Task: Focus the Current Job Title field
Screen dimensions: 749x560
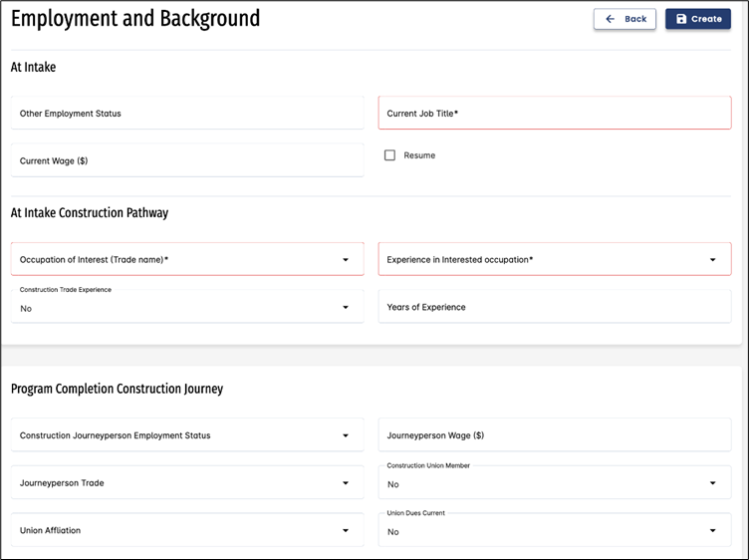Action: click(555, 114)
